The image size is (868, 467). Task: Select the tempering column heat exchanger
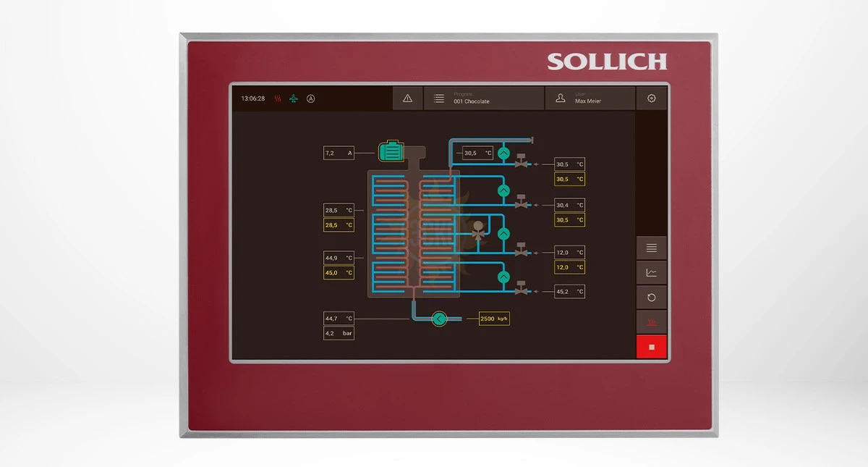point(414,233)
